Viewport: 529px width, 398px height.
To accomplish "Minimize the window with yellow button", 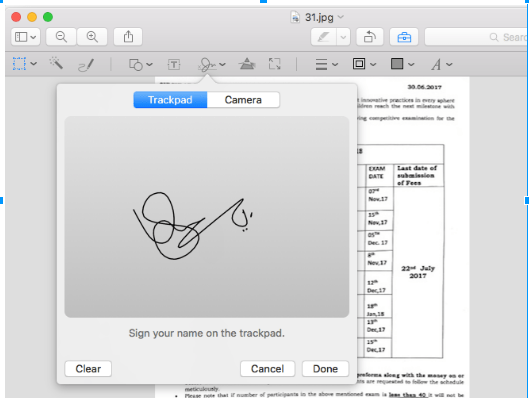I will coord(32,17).
